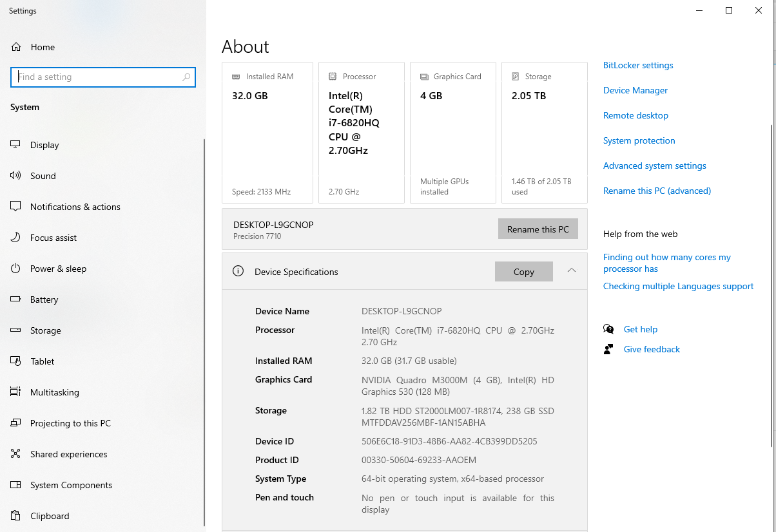Open the BitLocker settings link
This screenshot has height=532, width=776.
[x=638, y=65]
